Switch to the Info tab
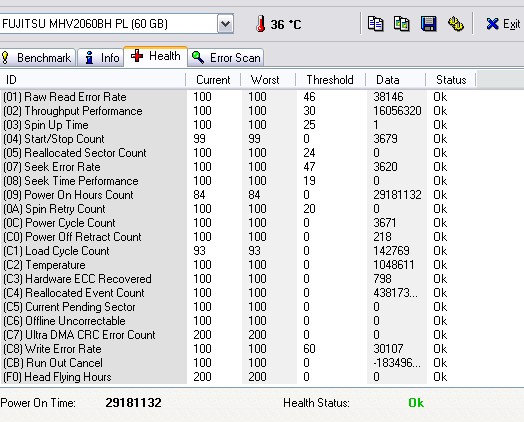524x422 pixels. (101, 58)
